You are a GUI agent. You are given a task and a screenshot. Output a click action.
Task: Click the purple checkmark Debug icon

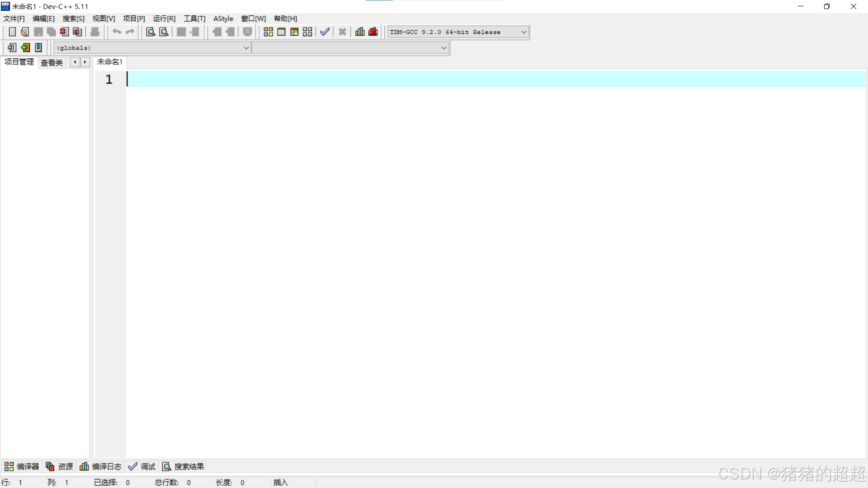tap(325, 32)
